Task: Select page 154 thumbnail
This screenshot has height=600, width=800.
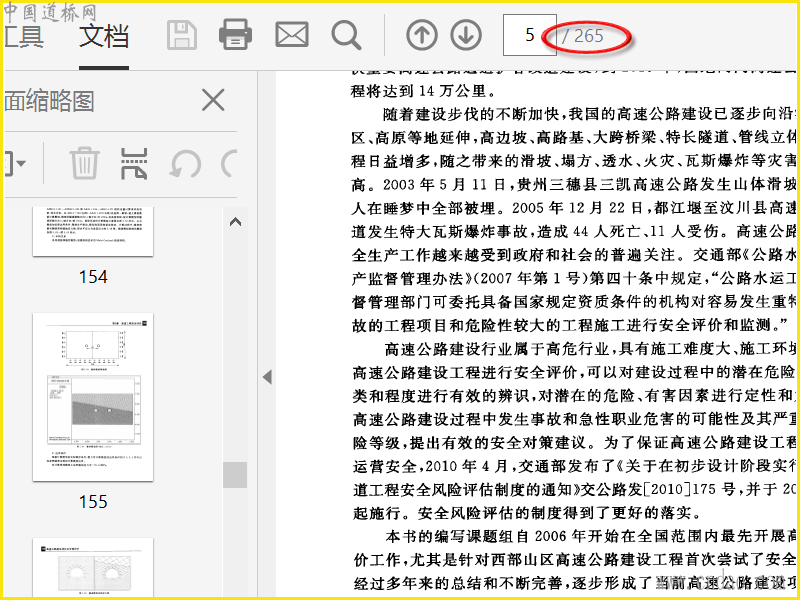Action: 93,232
